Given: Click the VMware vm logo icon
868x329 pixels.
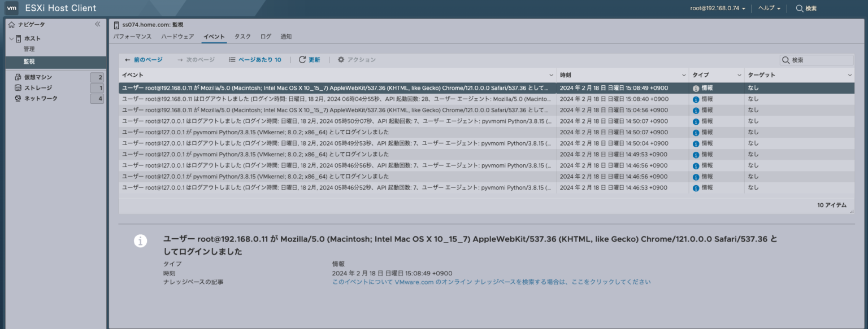Looking at the screenshot, I should coord(11,8).
